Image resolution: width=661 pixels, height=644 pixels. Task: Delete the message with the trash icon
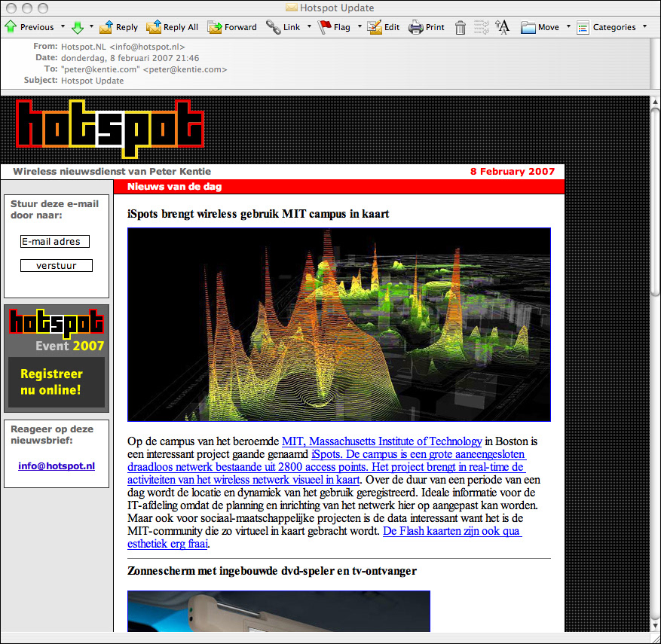point(461,27)
